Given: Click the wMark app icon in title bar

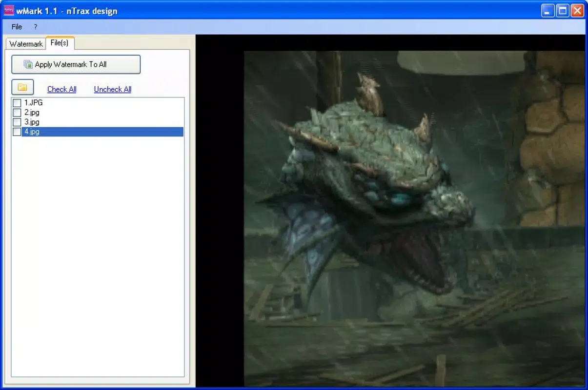Looking at the screenshot, I should pyautogui.click(x=9, y=10).
